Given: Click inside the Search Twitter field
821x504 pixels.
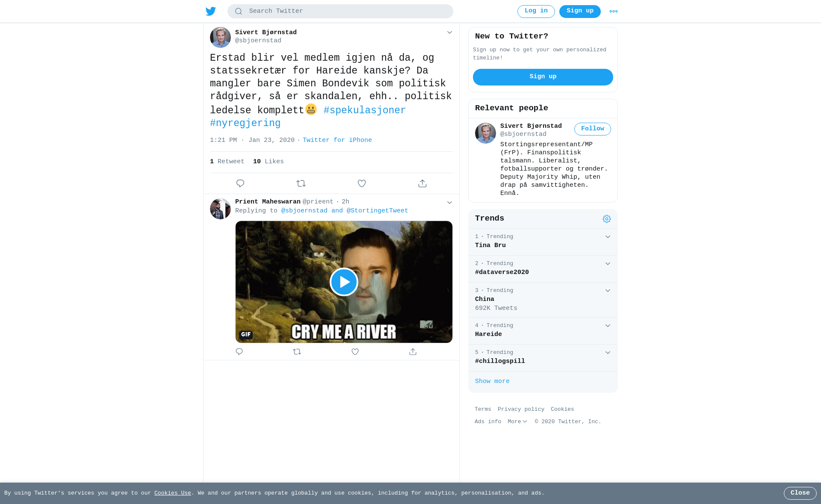Looking at the screenshot, I should click(340, 12).
